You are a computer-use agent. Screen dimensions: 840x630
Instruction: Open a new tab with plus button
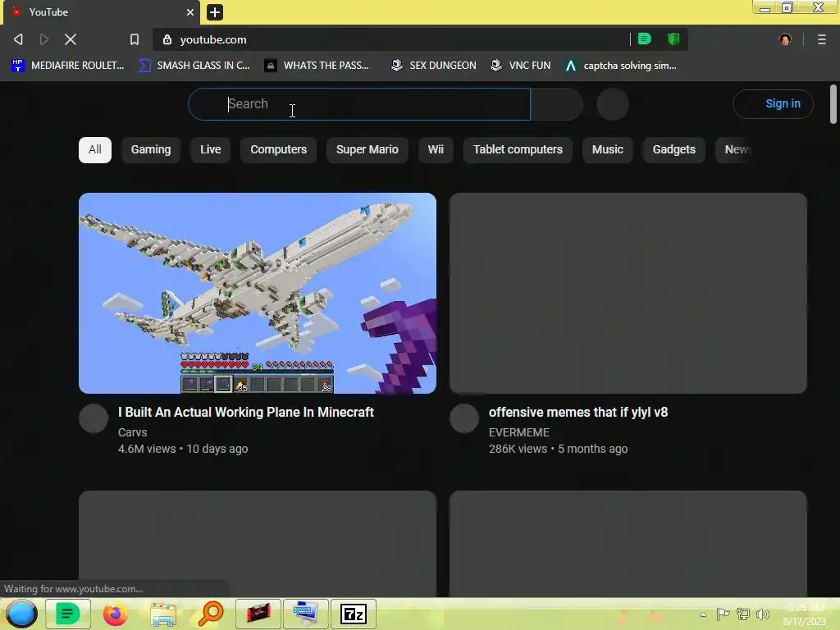214,11
